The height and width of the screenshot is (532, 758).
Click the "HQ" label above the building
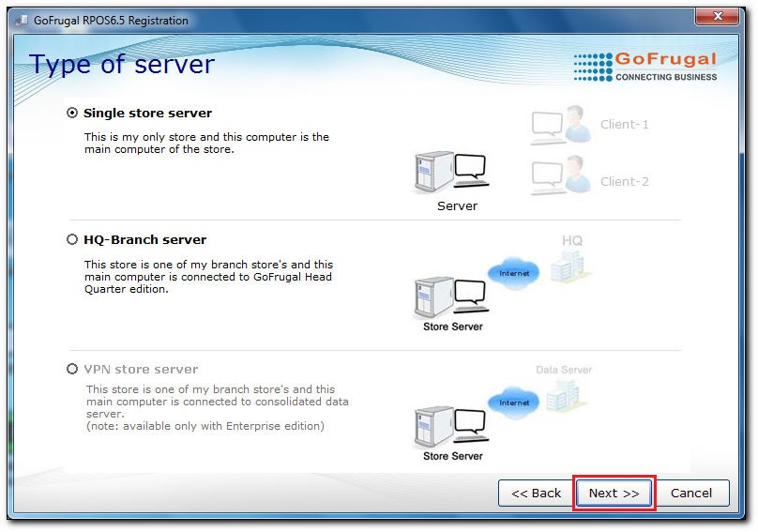tap(572, 240)
